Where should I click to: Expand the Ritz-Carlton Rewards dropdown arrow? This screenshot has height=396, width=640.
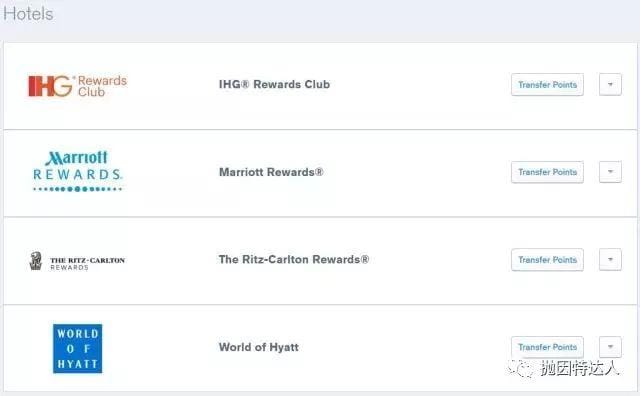(x=610, y=260)
